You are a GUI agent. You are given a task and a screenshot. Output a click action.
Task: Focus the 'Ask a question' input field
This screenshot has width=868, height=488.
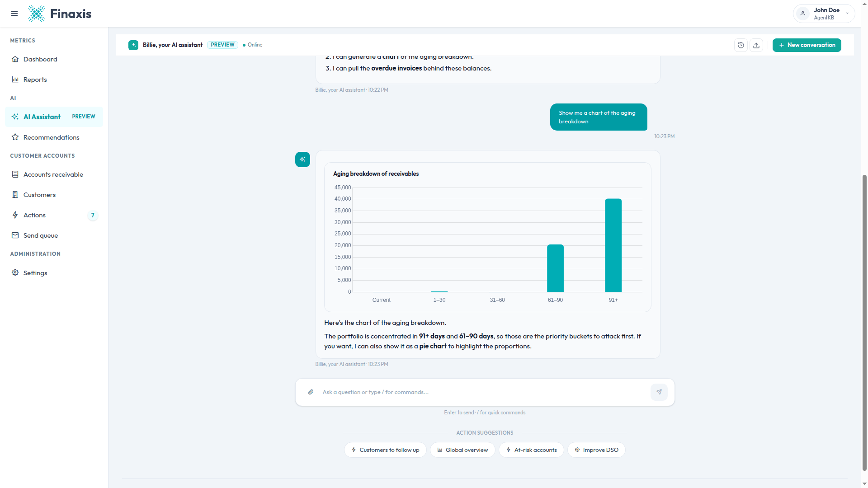484,392
